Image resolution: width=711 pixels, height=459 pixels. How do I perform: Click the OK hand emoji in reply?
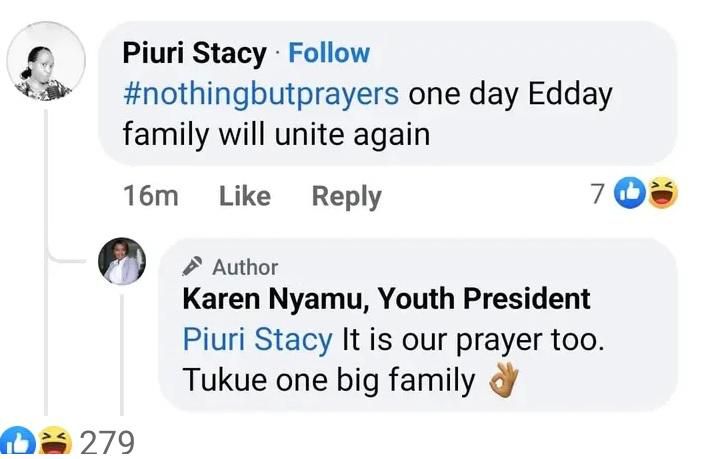pyautogui.click(x=505, y=381)
